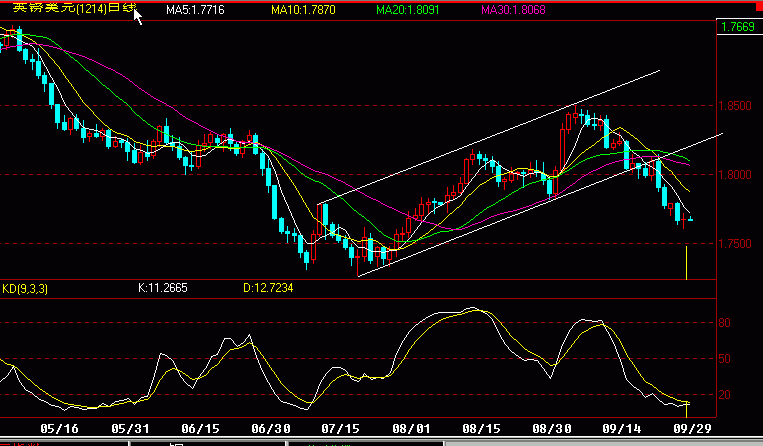Click the 08/15 date label
Image resolution: width=763 pixels, height=446 pixels.
481,429
